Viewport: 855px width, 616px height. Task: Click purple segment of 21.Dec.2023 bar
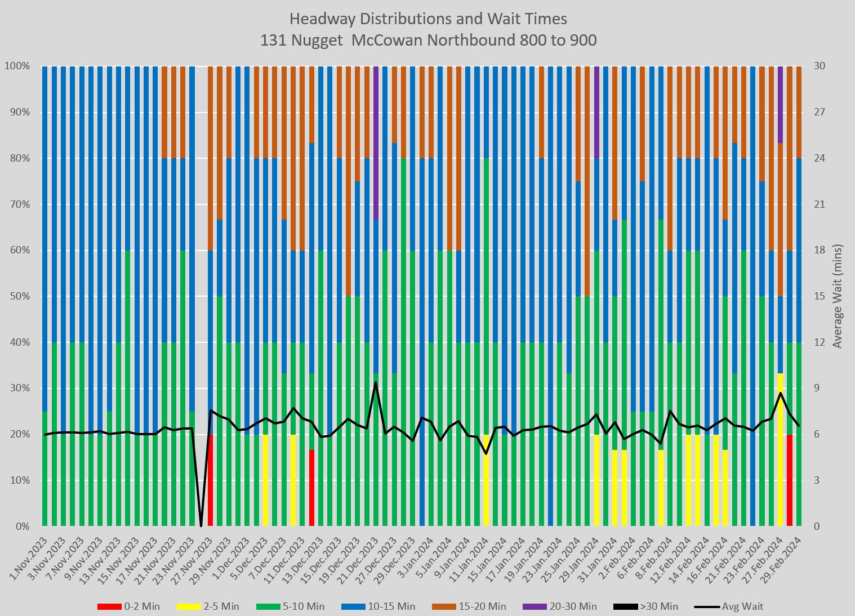pos(376,142)
